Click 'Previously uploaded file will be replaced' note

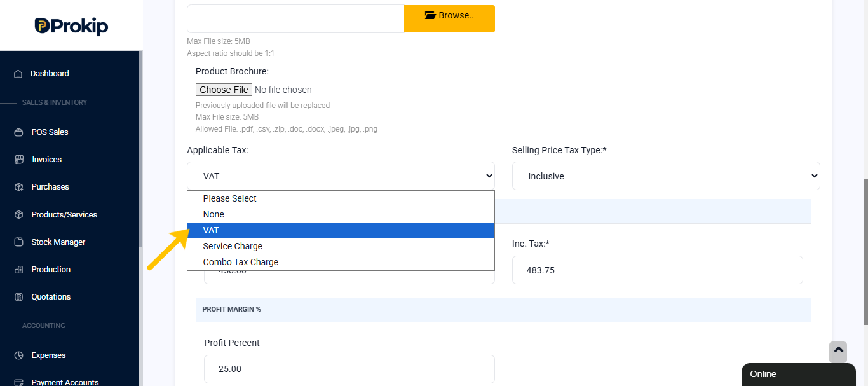coord(262,106)
